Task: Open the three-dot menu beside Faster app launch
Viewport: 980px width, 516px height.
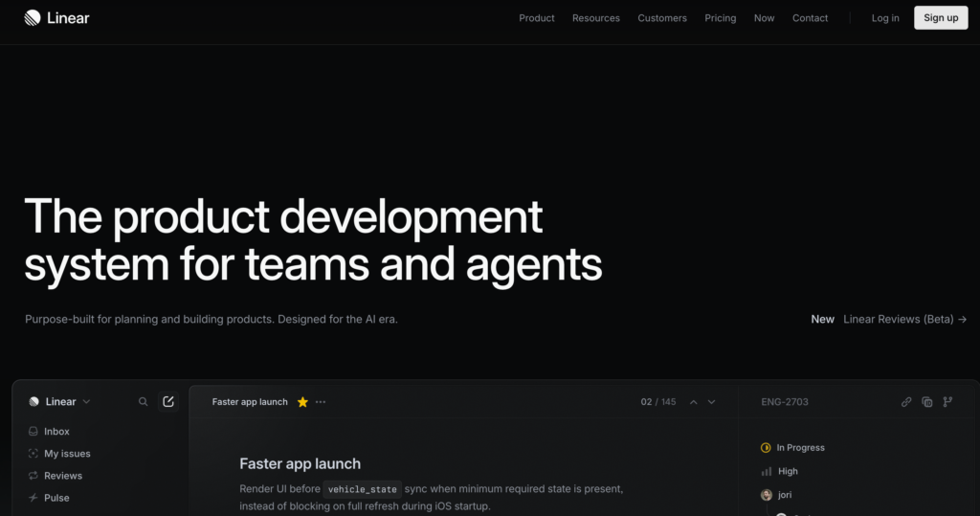Action: click(x=321, y=402)
